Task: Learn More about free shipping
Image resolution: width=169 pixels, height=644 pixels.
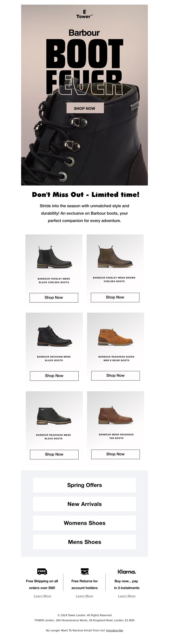Action: (42, 596)
